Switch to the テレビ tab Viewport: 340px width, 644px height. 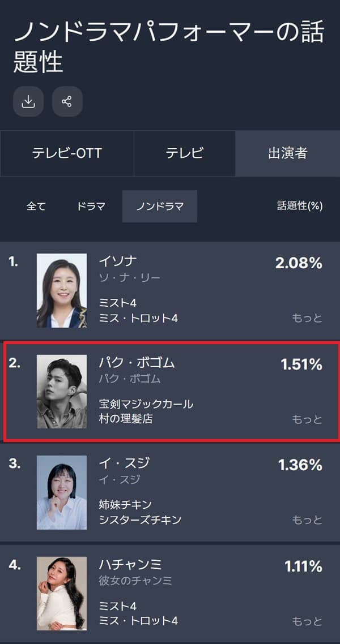click(x=184, y=153)
